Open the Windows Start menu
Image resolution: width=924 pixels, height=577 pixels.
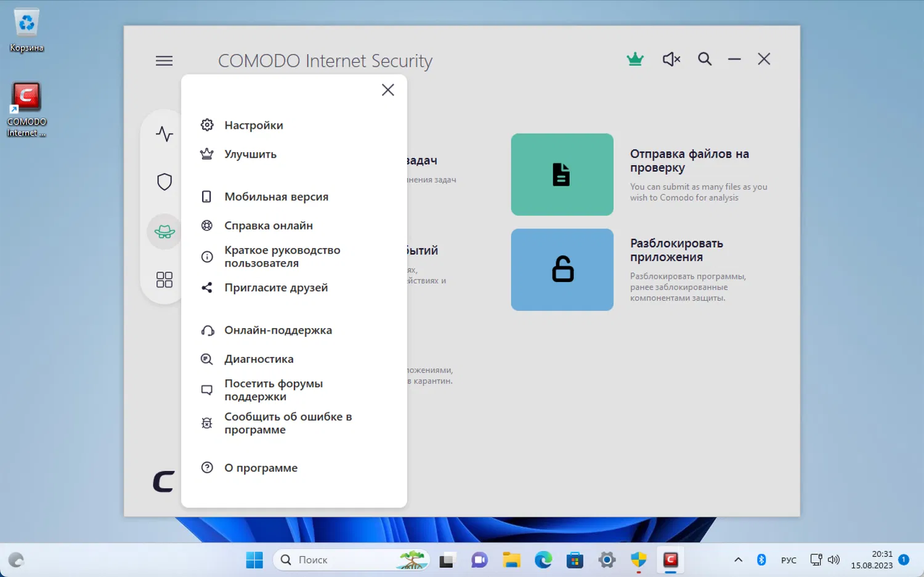(x=254, y=560)
